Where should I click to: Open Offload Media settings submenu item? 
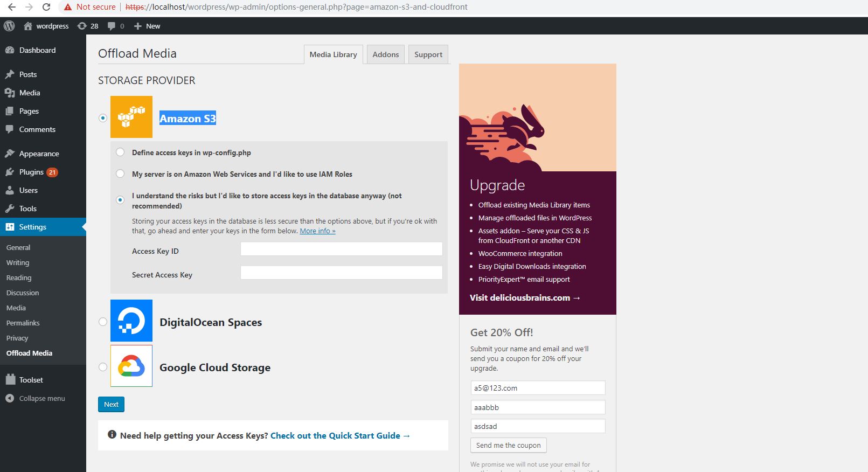[x=30, y=353]
